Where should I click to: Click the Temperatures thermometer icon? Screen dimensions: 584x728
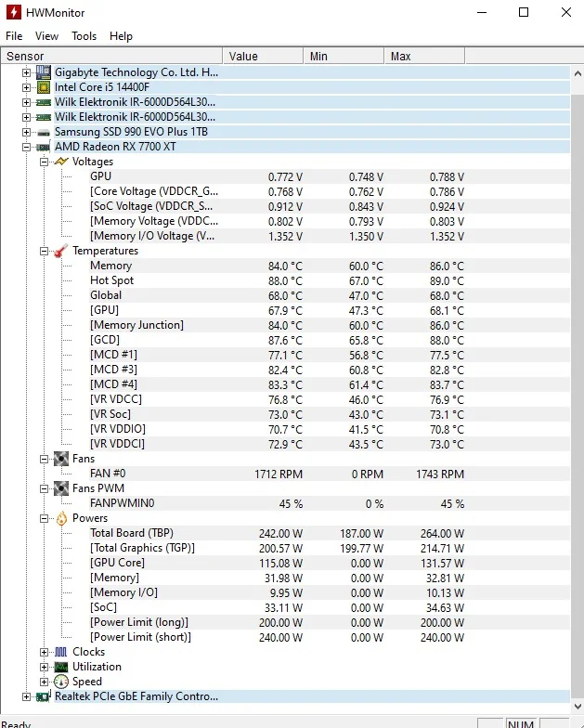click(61, 251)
